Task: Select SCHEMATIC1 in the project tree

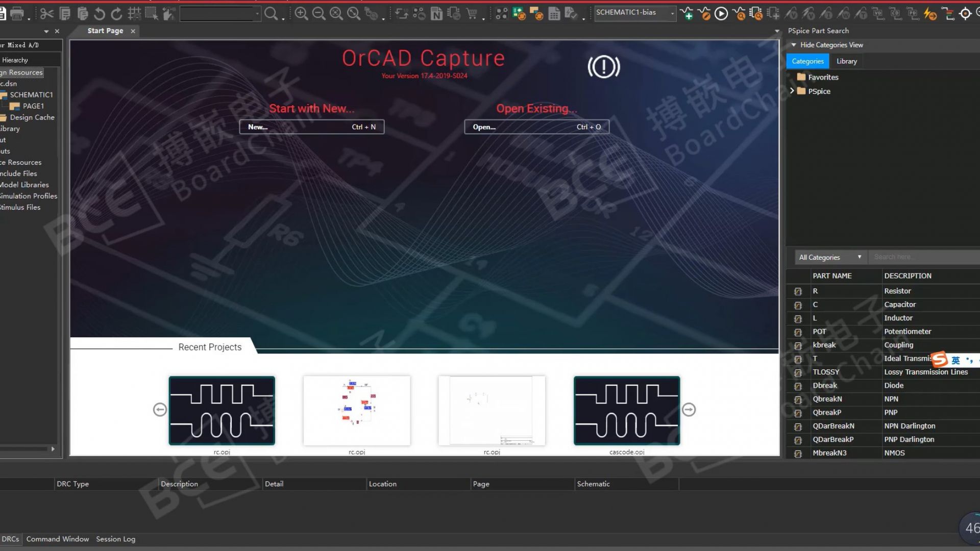Action: (x=31, y=95)
